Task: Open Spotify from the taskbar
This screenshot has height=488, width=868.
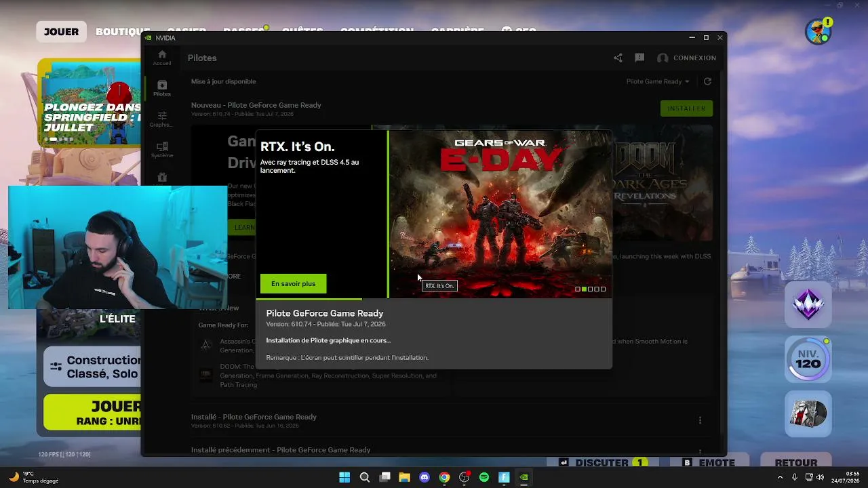Action: [484, 477]
